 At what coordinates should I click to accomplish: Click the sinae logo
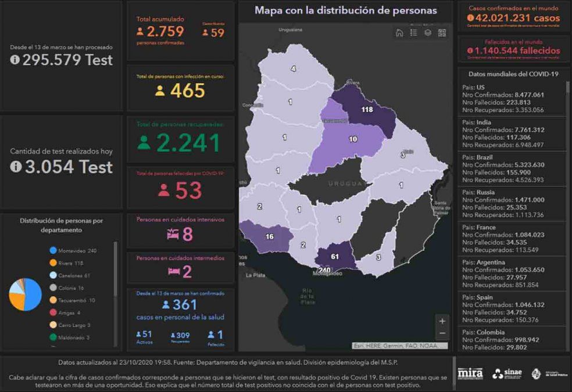coord(507,373)
